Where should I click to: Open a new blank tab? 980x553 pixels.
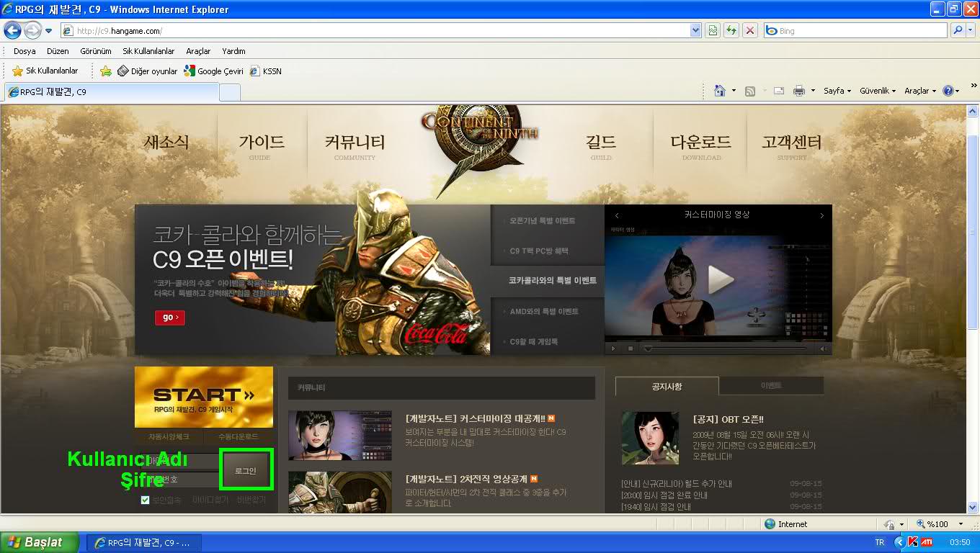pos(229,93)
